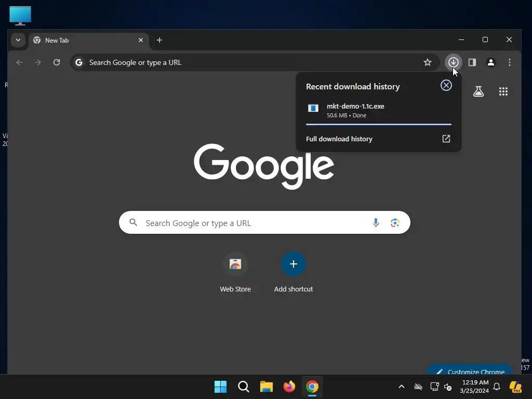Click the Google search box on the page
Screen dimensions: 532x399
(x=264, y=222)
